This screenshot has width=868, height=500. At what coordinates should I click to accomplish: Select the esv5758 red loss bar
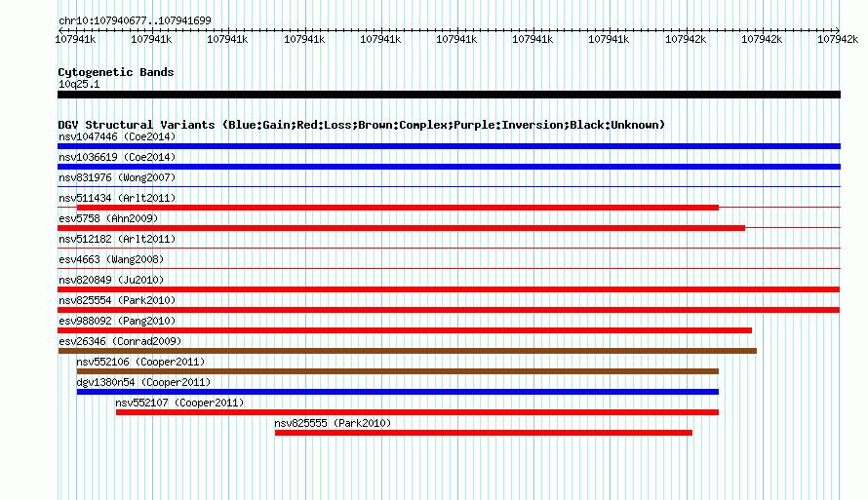coord(402,228)
